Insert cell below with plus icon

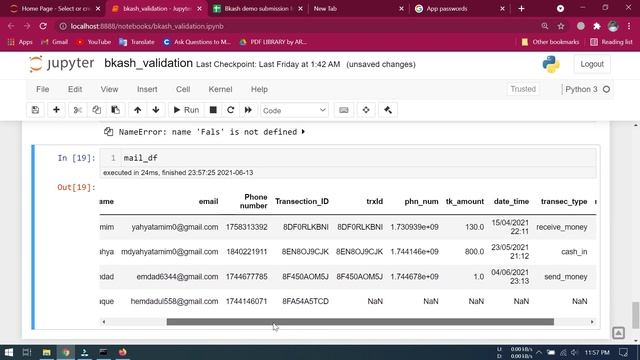point(56,110)
